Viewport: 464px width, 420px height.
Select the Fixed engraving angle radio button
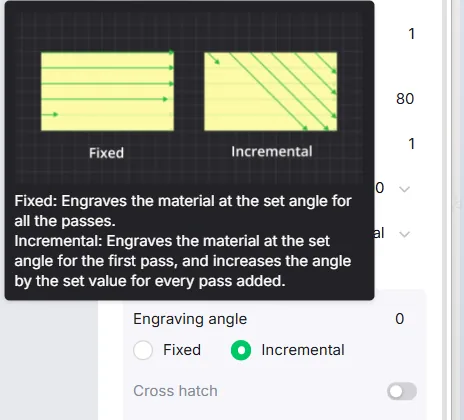[143, 350]
